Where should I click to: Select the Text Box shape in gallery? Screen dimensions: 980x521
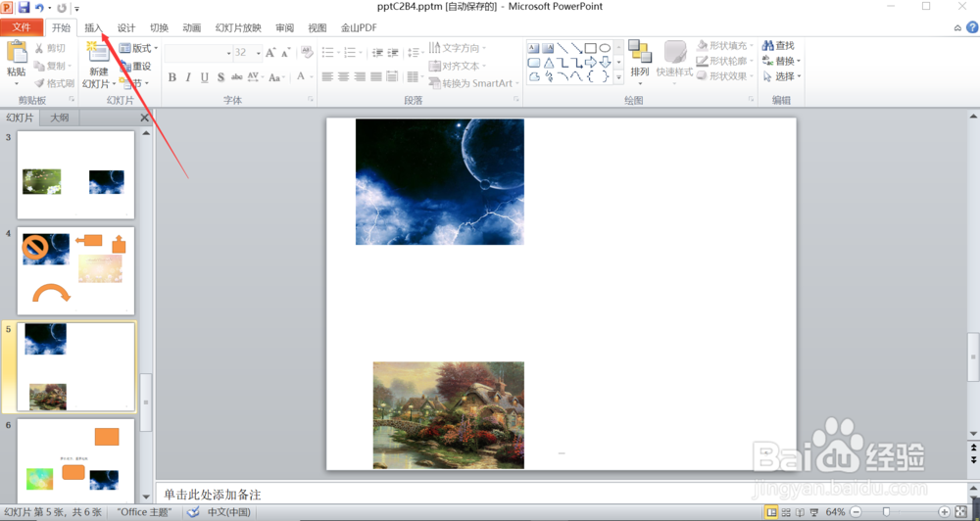tap(533, 48)
